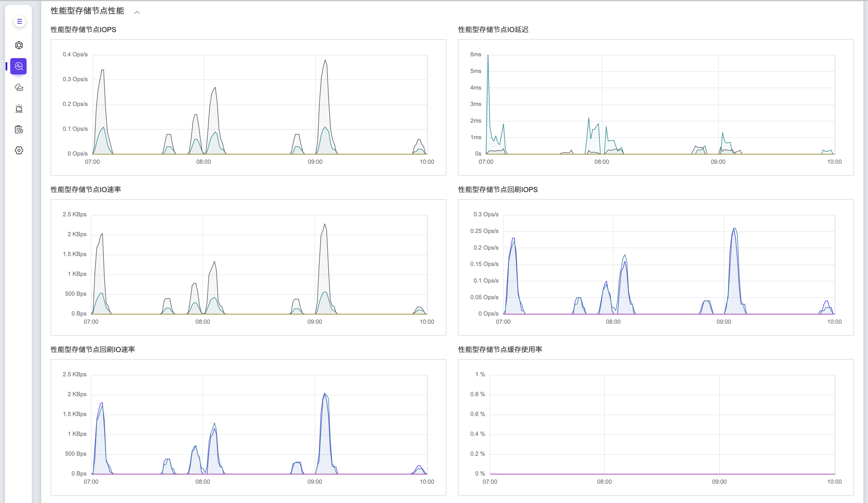Viewport: 868px width, 503px height.
Task: Click the 09:00 peak in 回刷IO速率 chart
Action: point(325,394)
